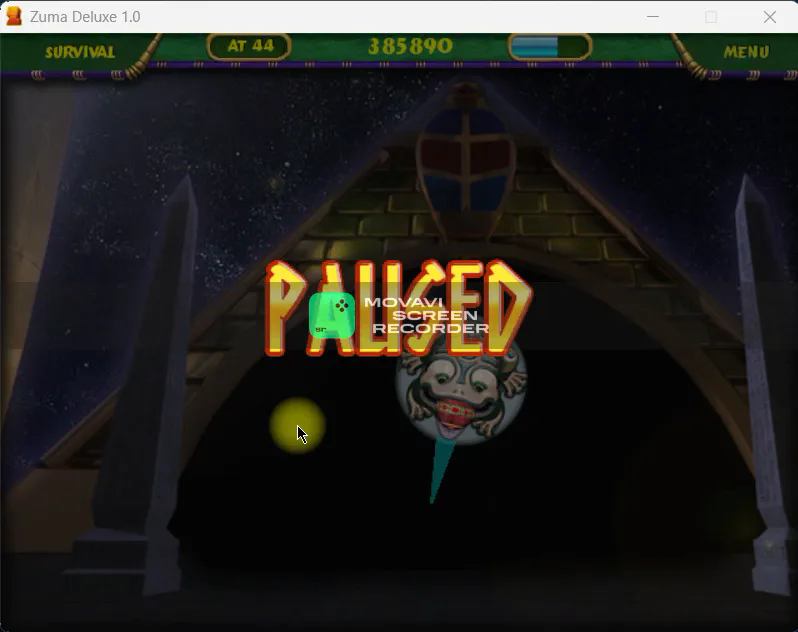Click the AT 44 level indicator
Image resolution: width=798 pixels, height=632 pixels.
click(249, 47)
